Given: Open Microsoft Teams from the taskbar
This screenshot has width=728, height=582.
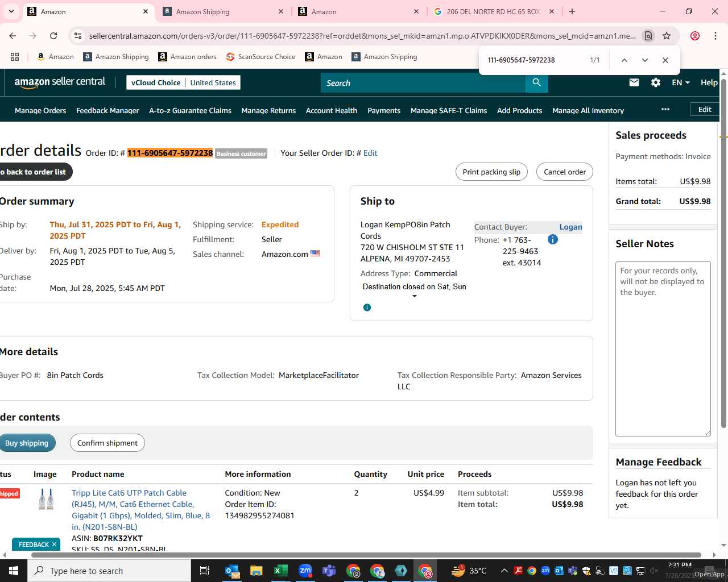Looking at the screenshot, I should 329,571.
